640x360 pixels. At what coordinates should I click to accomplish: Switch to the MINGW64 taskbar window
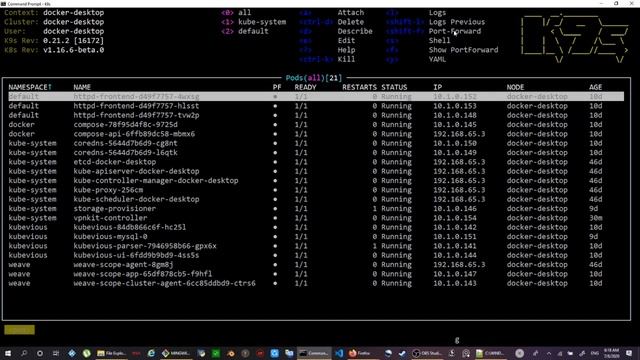coord(176,353)
